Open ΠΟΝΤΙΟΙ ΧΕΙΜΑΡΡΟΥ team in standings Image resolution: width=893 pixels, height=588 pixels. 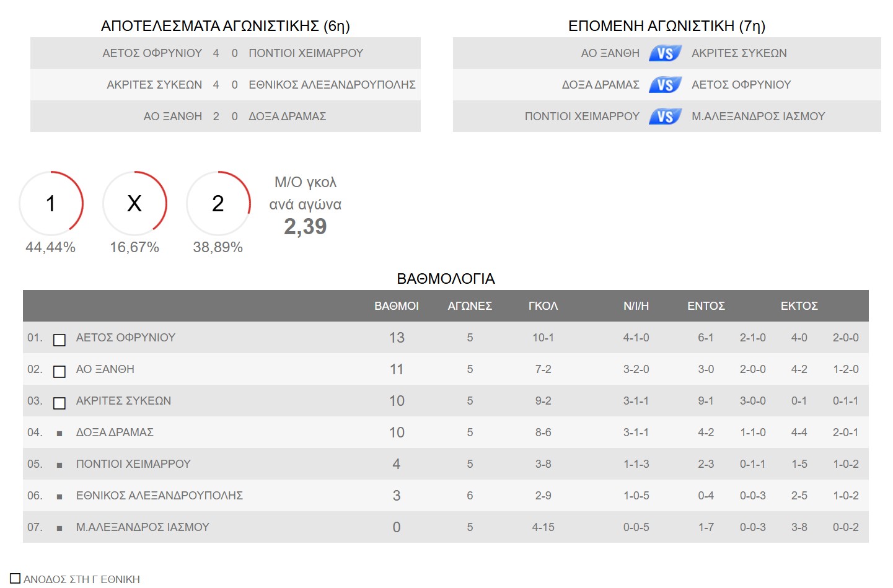(x=133, y=464)
